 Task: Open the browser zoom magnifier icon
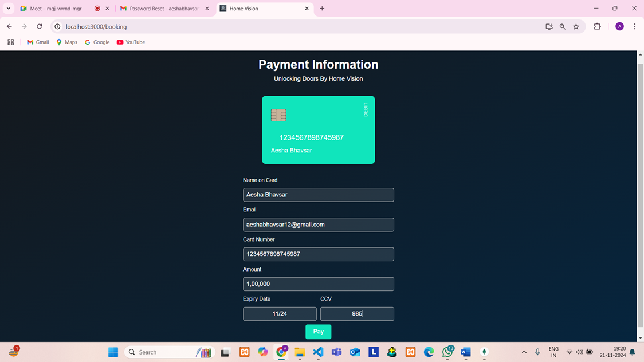tap(562, 26)
